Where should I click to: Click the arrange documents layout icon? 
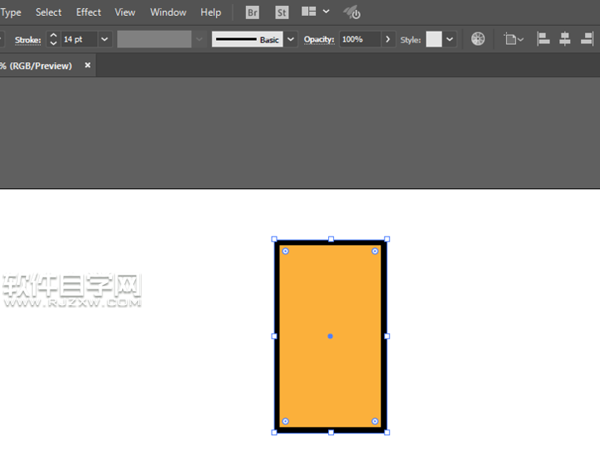[310, 13]
